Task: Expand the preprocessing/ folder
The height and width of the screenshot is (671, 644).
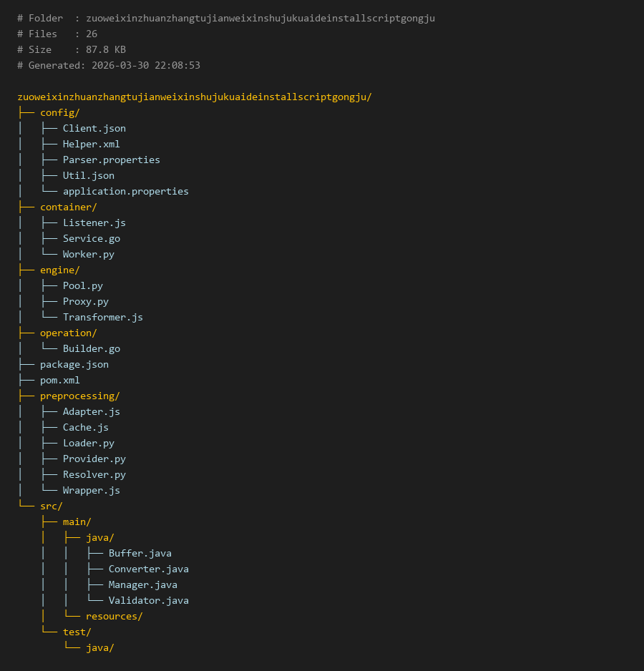Action: [x=79, y=396]
